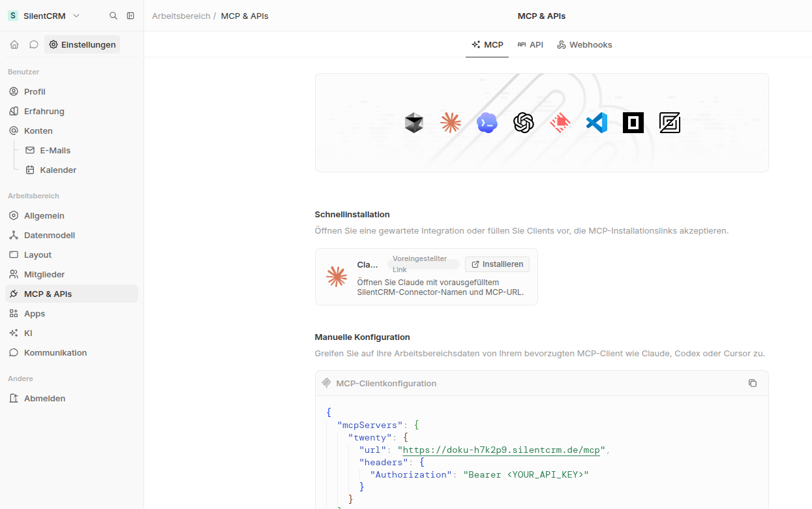This screenshot has height=509, width=812.
Task: Click the VS Code logo in banner
Action: pyautogui.click(x=597, y=123)
